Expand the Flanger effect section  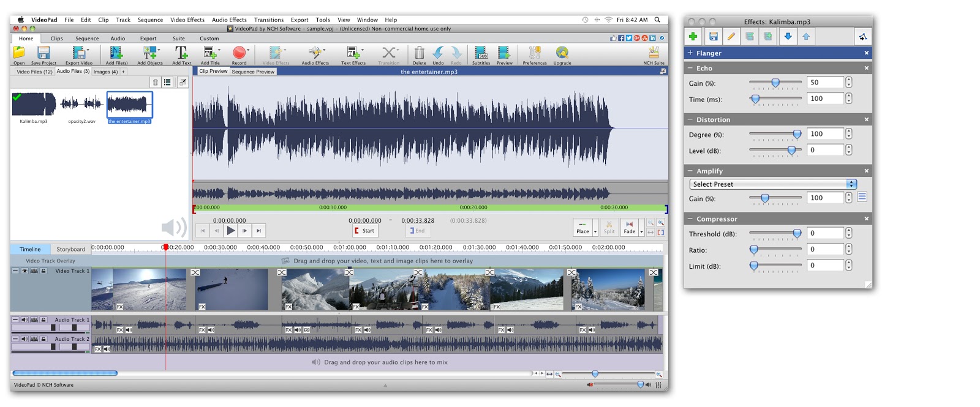690,53
